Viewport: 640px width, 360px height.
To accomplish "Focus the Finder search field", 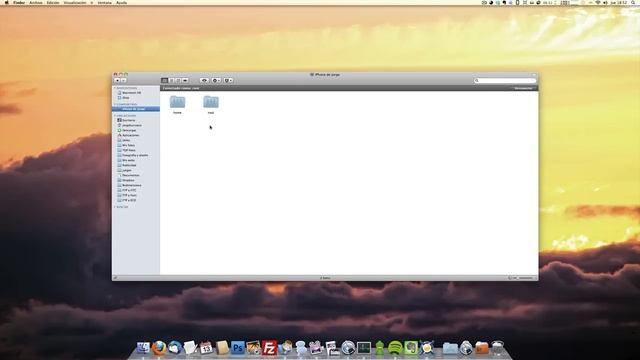I will (x=505, y=80).
